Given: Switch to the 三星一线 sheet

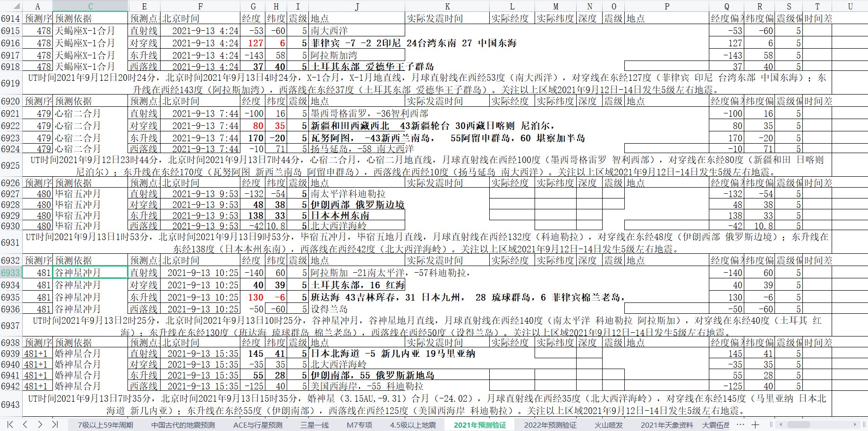Looking at the screenshot, I should click(315, 425).
